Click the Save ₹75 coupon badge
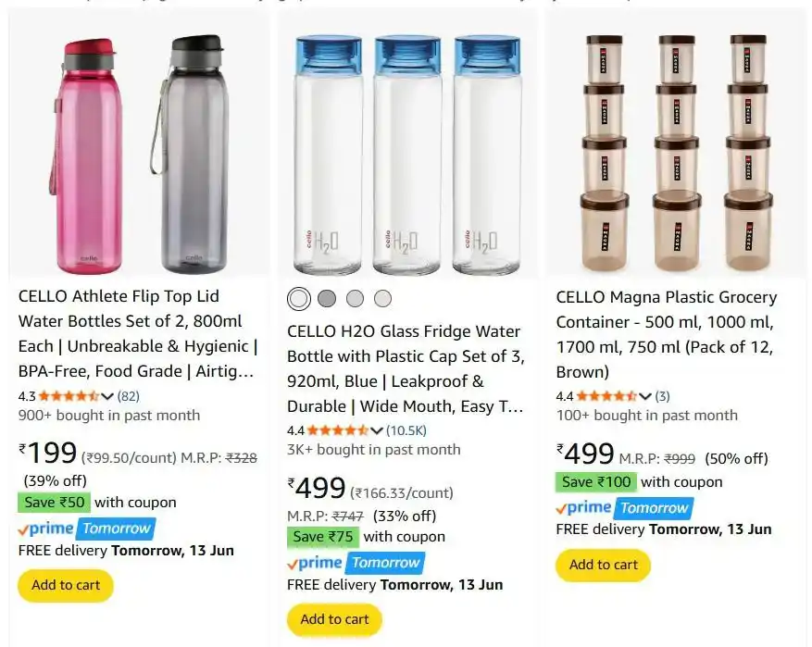 (322, 536)
